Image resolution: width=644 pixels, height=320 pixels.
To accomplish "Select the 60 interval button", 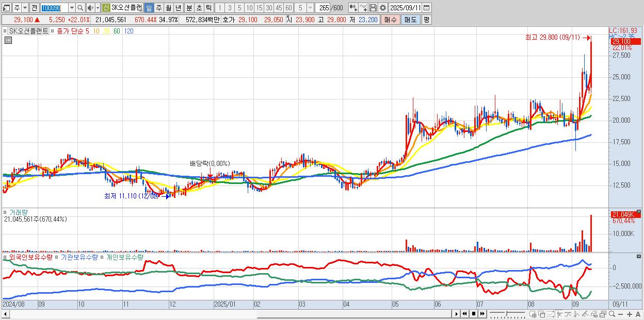I will tap(288, 8).
